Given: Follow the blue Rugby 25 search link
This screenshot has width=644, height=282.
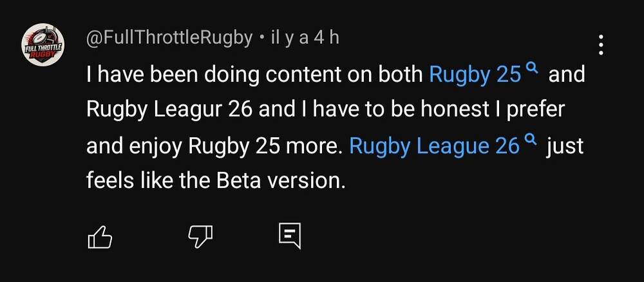Looking at the screenshot, I should point(475,75).
